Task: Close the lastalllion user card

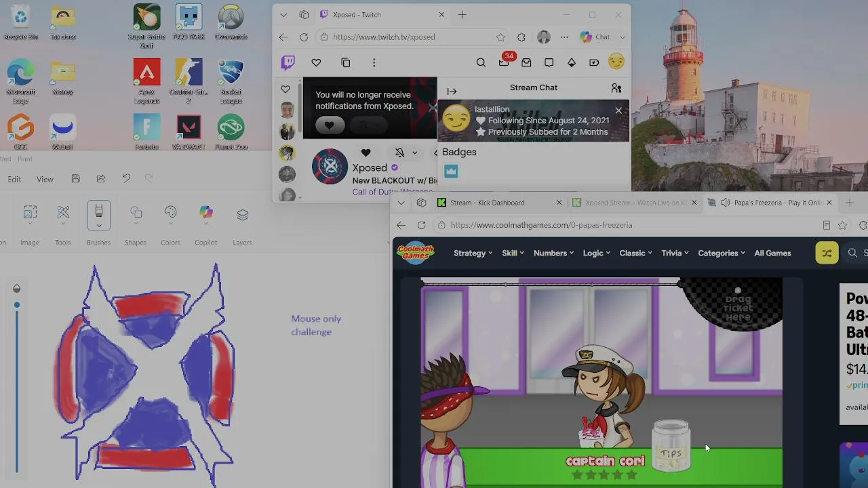Action: click(618, 110)
